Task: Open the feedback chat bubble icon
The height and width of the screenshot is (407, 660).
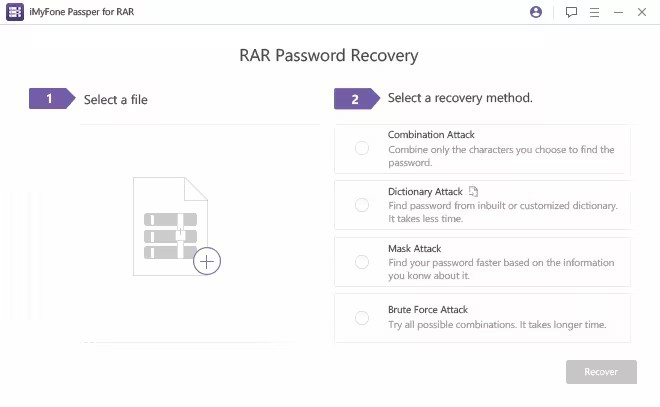Action: [x=571, y=12]
